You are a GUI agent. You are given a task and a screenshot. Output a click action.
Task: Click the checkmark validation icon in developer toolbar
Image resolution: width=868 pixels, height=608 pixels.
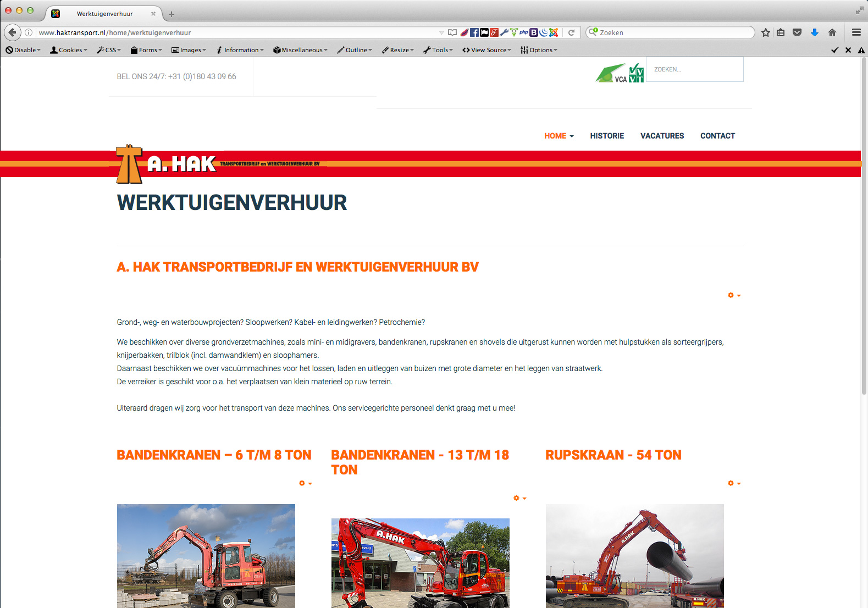click(834, 50)
